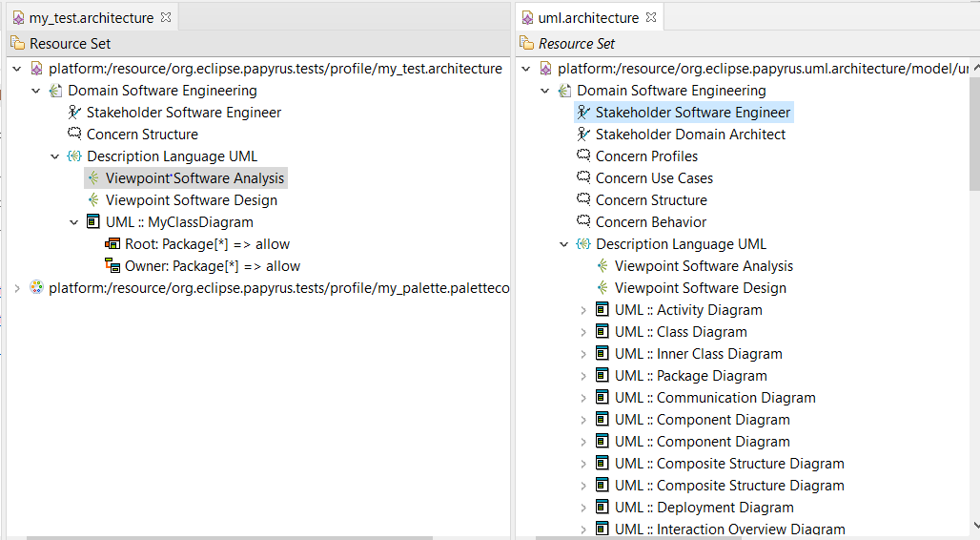
Task: Click Description Language UML icon in right panel
Action: (x=583, y=243)
